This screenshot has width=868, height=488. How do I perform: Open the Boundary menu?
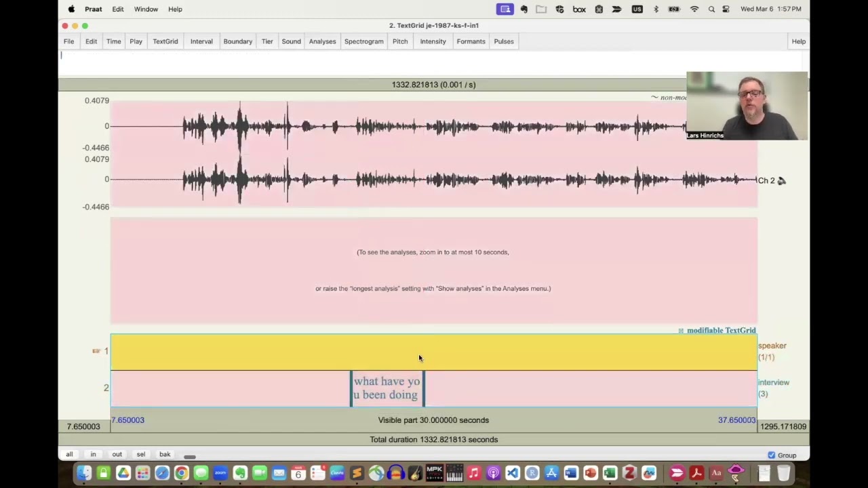[x=238, y=41]
